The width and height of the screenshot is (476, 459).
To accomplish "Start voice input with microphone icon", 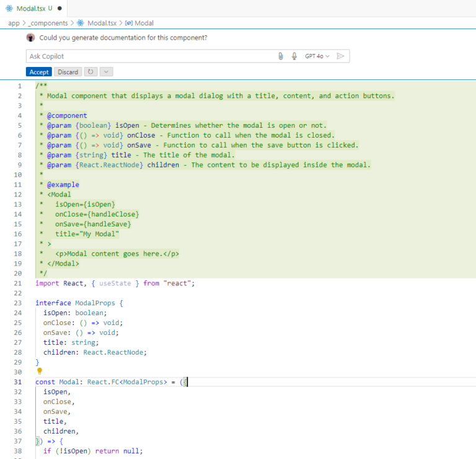I will coord(294,56).
